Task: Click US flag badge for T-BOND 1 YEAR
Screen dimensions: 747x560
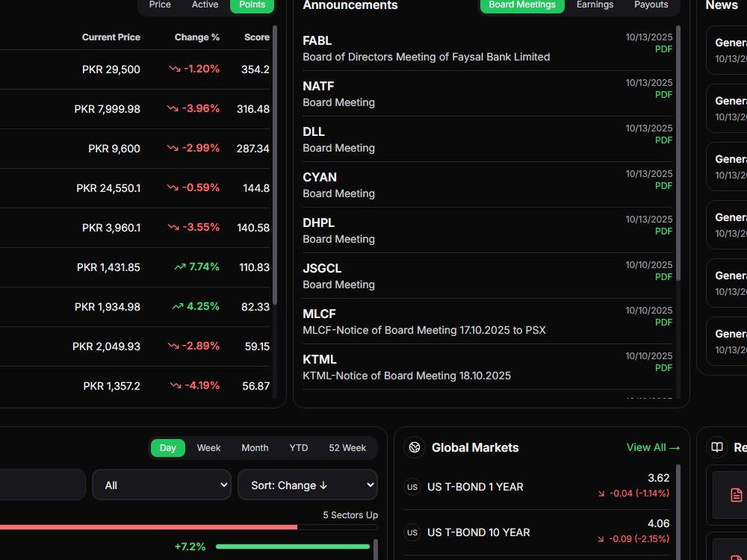Action: (x=412, y=487)
